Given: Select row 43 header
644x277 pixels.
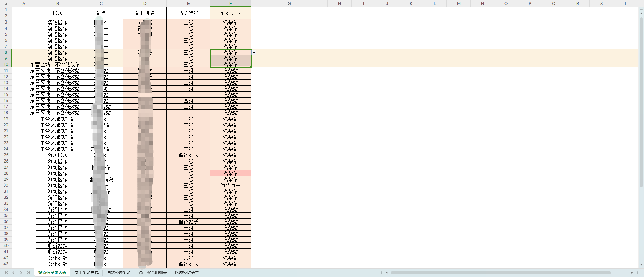Looking at the screenshot, I should pyautogui.click(x=6, y=264).
